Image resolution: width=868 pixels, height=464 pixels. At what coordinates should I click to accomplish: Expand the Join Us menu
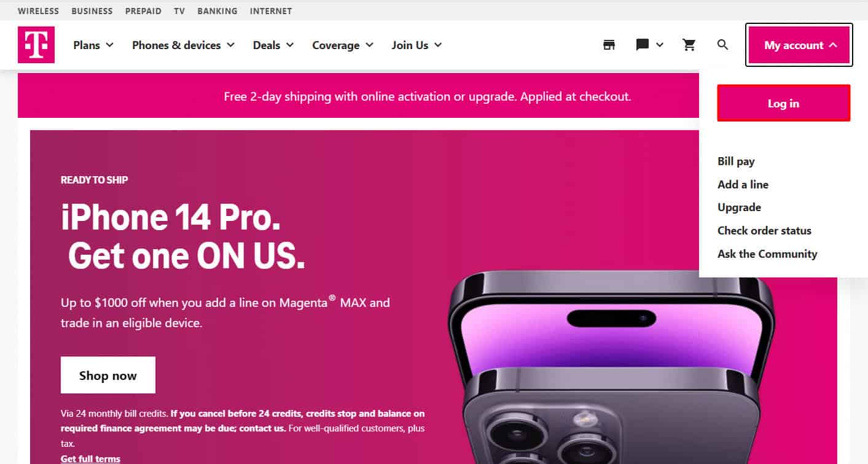[x=416, y=45]
